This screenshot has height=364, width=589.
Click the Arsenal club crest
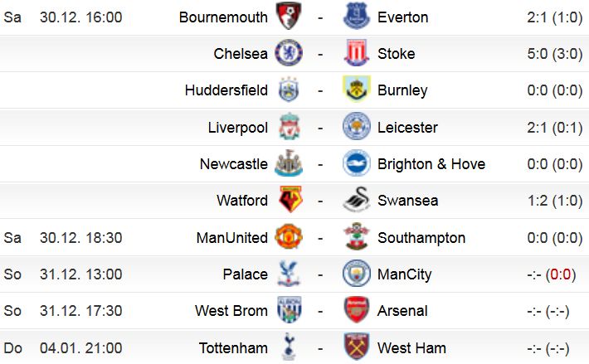pyautogui.click(x=357, y=310)
